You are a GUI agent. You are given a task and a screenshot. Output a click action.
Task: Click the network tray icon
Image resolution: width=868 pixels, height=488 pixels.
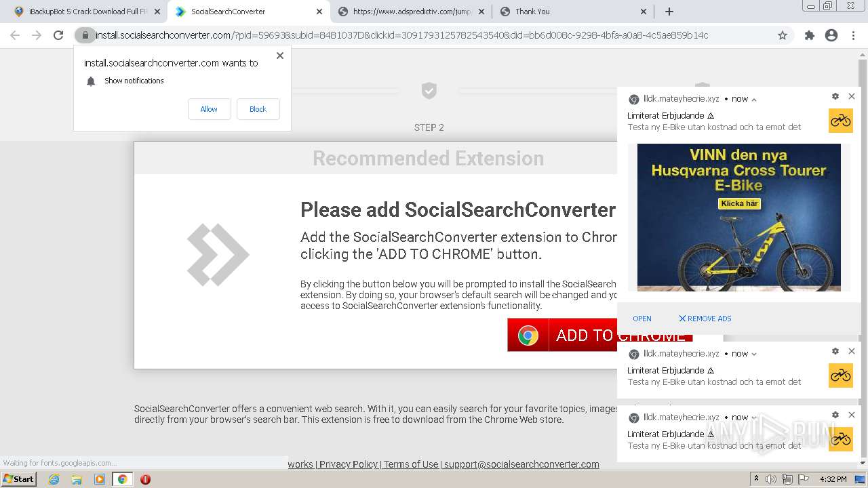click(x=788, y=479)
